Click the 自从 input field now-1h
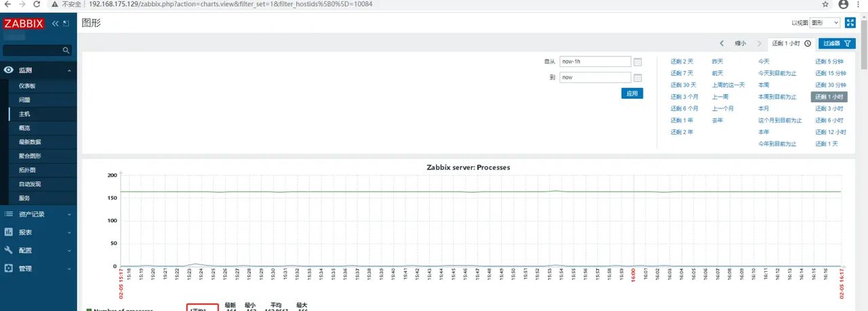Image resolution: width=868 pixels, height=311 pixels. click(595, 62)
